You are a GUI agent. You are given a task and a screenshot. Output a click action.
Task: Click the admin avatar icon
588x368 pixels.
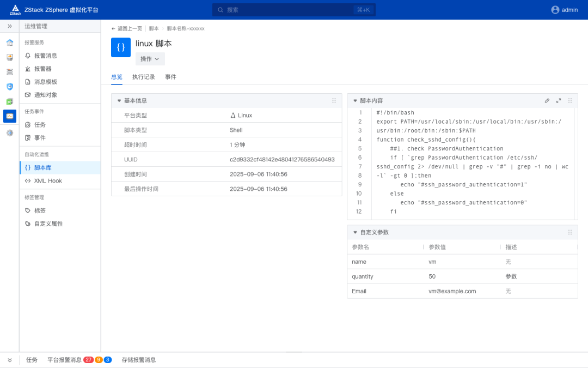tap(555, 10)
